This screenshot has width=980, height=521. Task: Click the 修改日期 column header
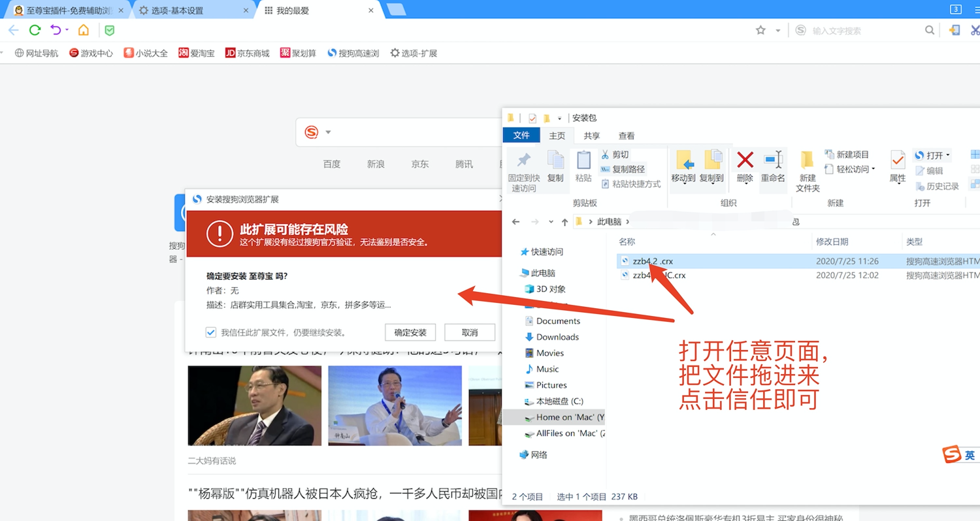tap(832, 242)
